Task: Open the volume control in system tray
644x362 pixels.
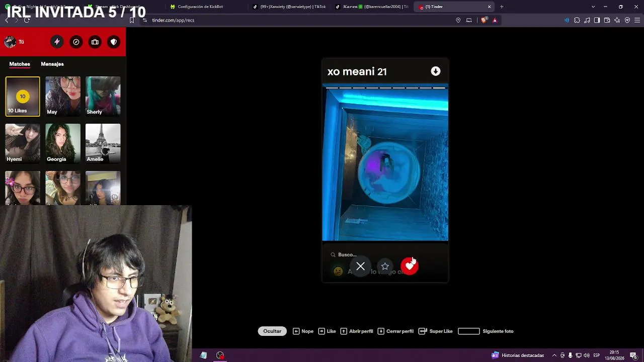Action: pyautogui.click(x=587, y=355)
